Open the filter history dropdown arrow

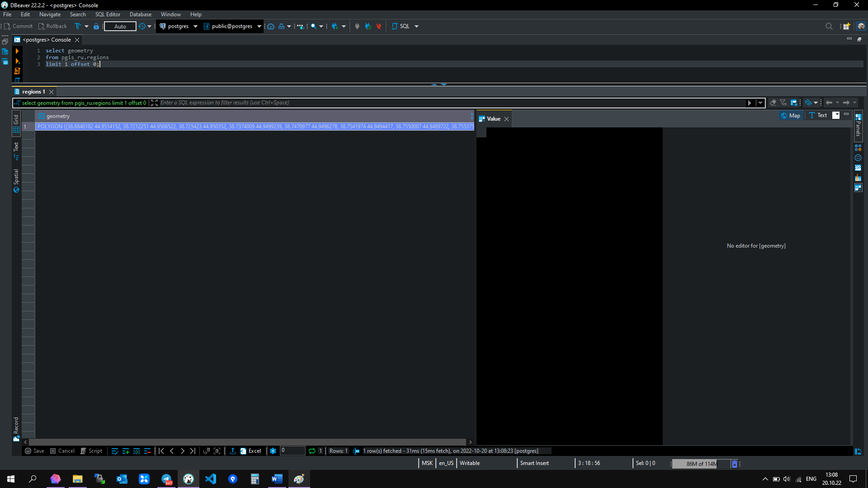760,103
